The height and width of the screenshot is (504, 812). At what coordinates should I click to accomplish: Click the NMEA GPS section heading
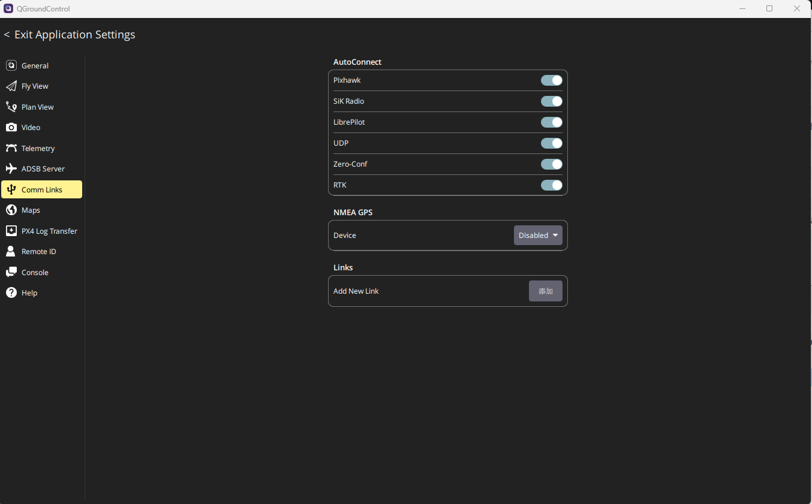click(353, 213)
